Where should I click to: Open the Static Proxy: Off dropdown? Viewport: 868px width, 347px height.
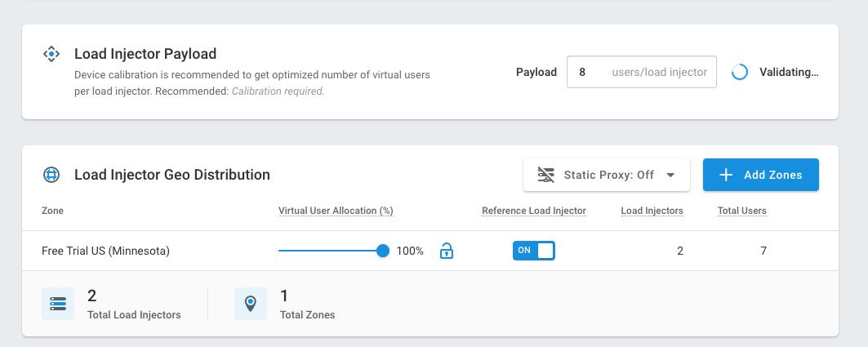606,175
